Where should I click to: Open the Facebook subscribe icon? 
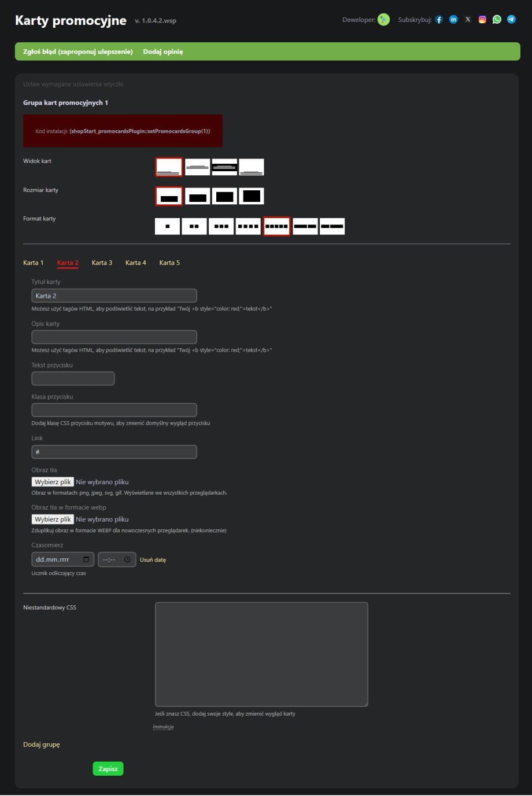(439, 20)
